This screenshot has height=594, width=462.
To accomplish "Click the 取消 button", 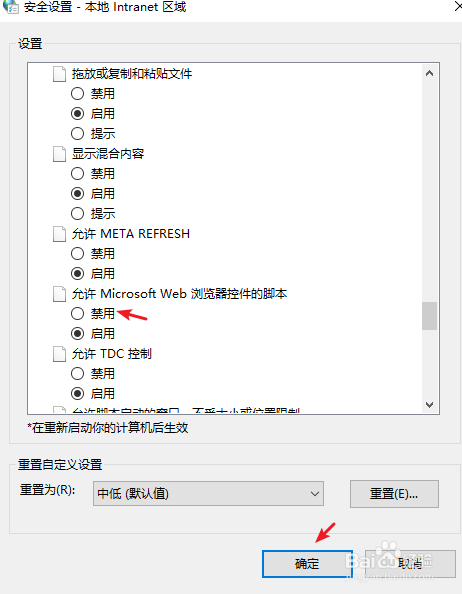I will pos(410,564).
